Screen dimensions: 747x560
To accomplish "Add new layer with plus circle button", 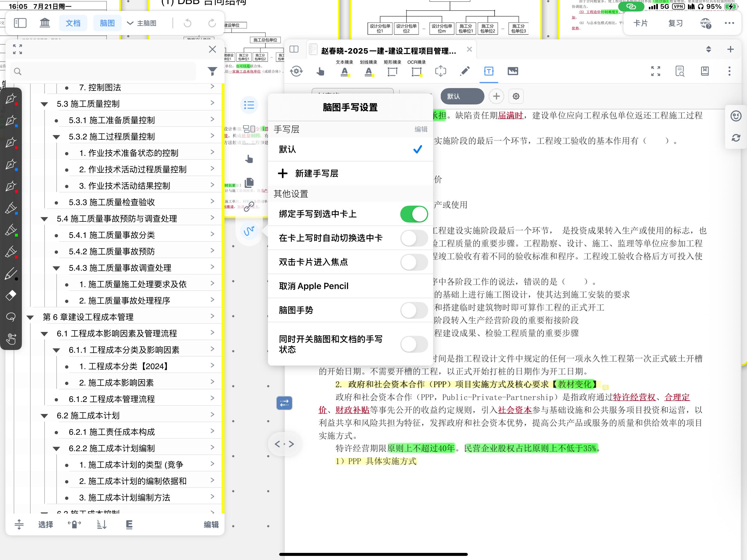I will point(497,96).
